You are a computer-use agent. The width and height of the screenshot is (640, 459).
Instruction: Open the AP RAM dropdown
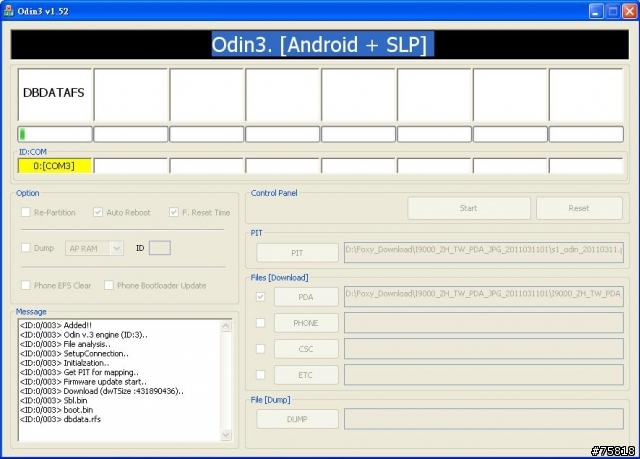(94, 248)
